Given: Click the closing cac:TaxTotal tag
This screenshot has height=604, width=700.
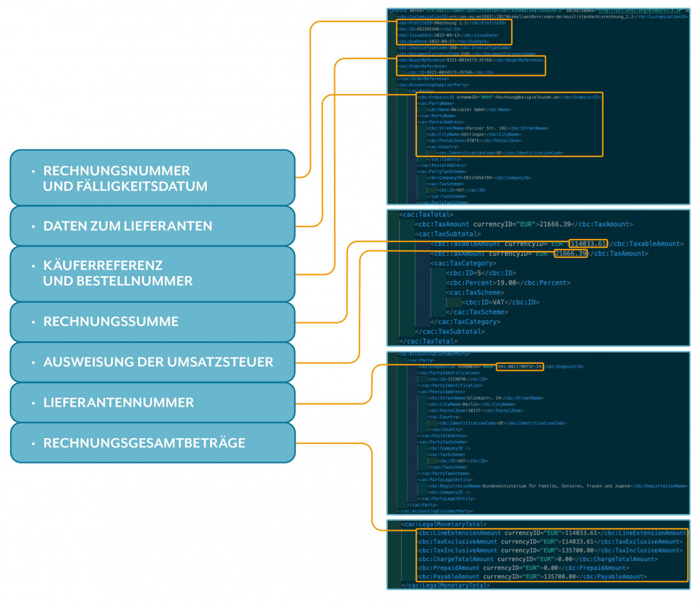Looking at the screenshot, I should click(429, 342).
